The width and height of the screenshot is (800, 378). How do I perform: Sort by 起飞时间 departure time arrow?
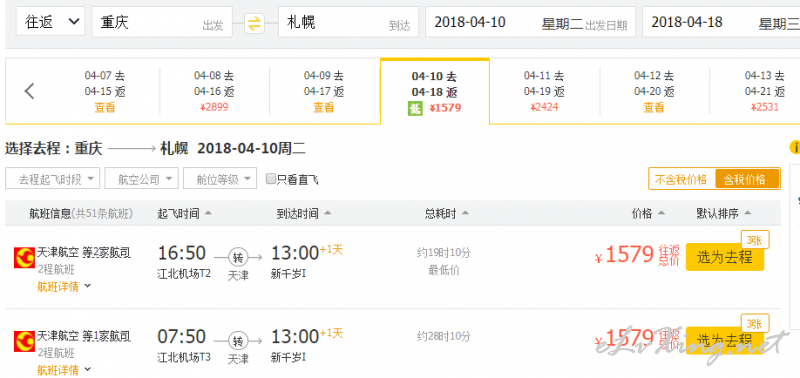[208, 214]
